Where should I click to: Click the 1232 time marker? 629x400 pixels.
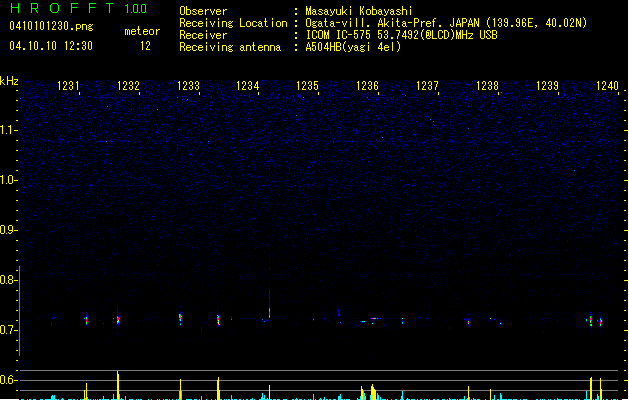tap(128, 86)
